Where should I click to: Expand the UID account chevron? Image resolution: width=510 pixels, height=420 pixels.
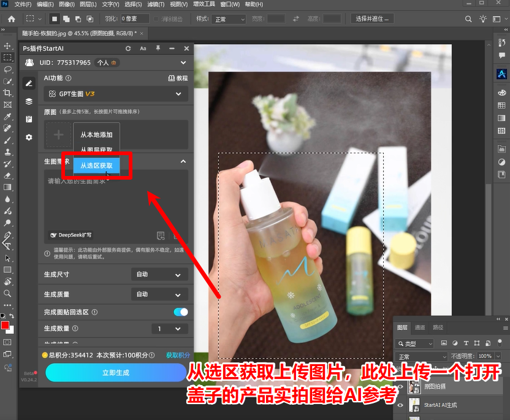pos(183,63)
